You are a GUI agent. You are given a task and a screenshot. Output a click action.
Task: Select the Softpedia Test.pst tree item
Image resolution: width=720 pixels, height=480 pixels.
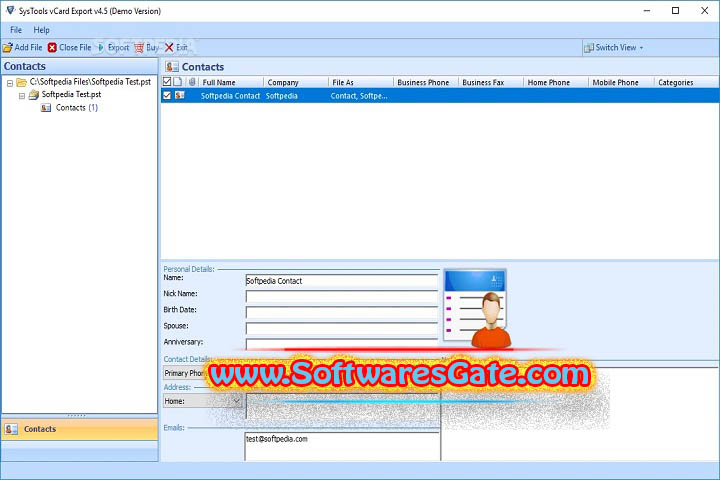(x=71, y=95)
